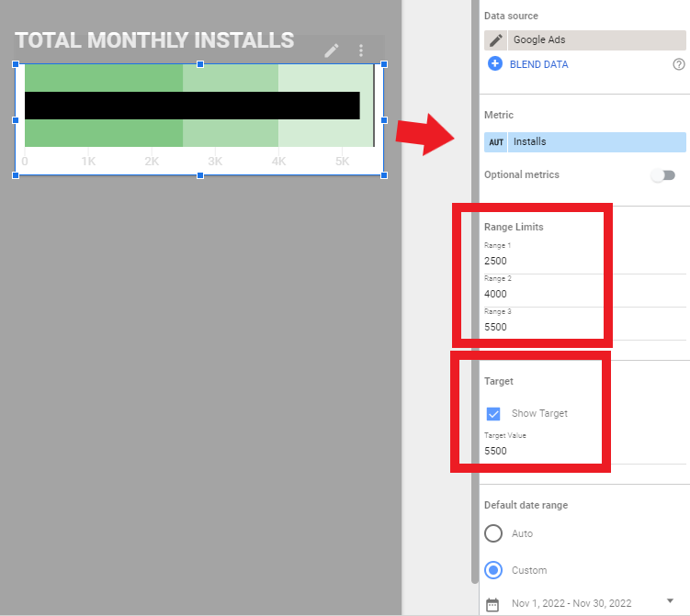
Task: Click the Installs metric chip
Action: point(595,142)
